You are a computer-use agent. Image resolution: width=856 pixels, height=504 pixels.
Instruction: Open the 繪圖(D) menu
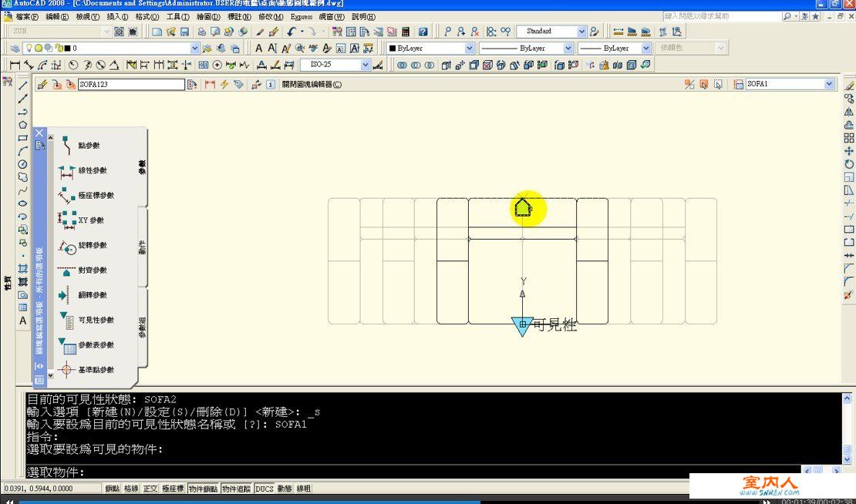(208, 17)
